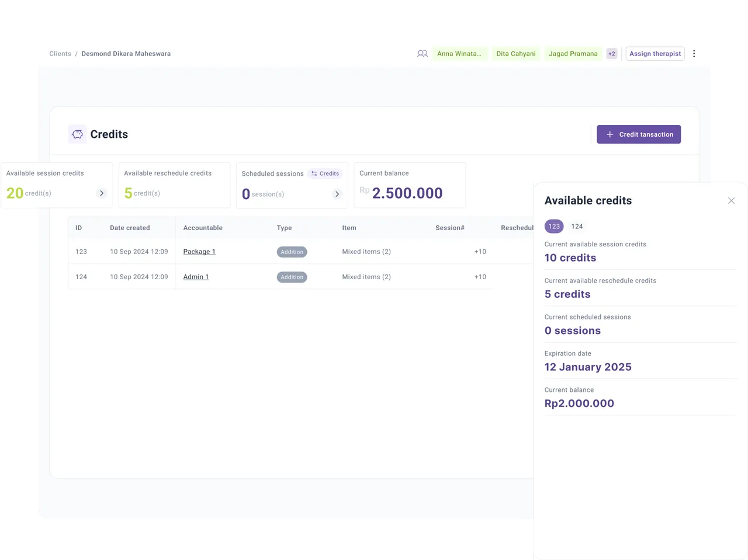Select the Anna Winata therapist tag
The width and height of the screenshot is (748, 560).
coord(459,54)
